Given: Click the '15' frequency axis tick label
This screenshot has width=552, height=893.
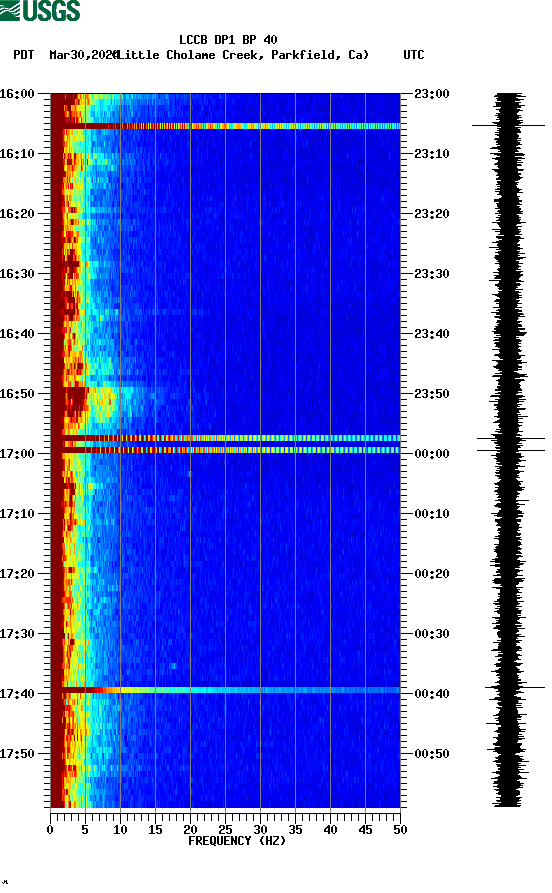Looking at the screenshot, I should click(x=155, y=830).
